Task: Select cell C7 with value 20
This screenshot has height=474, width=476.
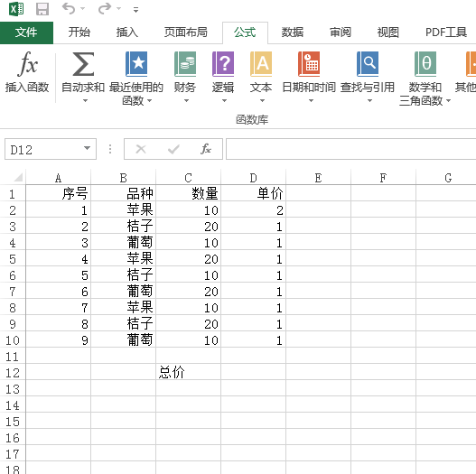Action: 188,291
